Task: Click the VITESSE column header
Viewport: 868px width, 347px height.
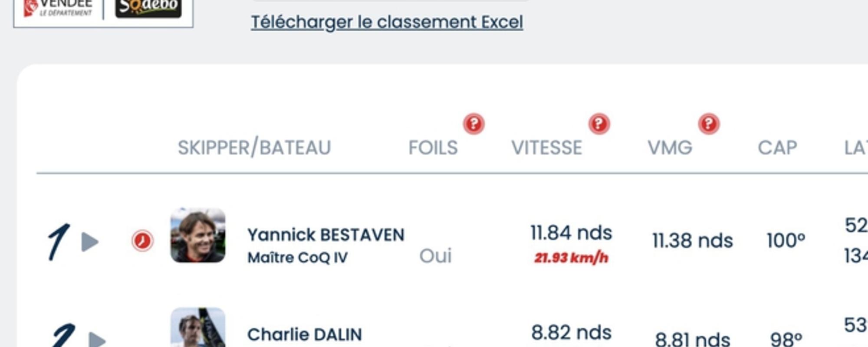Action: (x=546, y=148)
